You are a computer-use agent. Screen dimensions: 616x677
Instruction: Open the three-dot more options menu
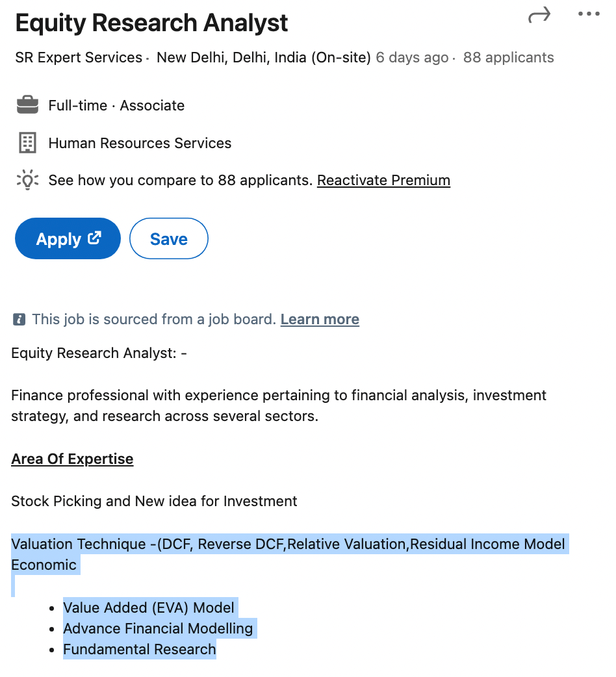click(589, 14)
